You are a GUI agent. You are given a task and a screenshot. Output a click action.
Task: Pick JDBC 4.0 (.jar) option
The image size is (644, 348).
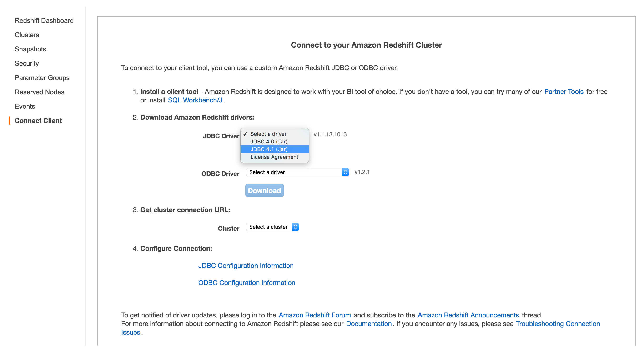(x=275, y=142)
